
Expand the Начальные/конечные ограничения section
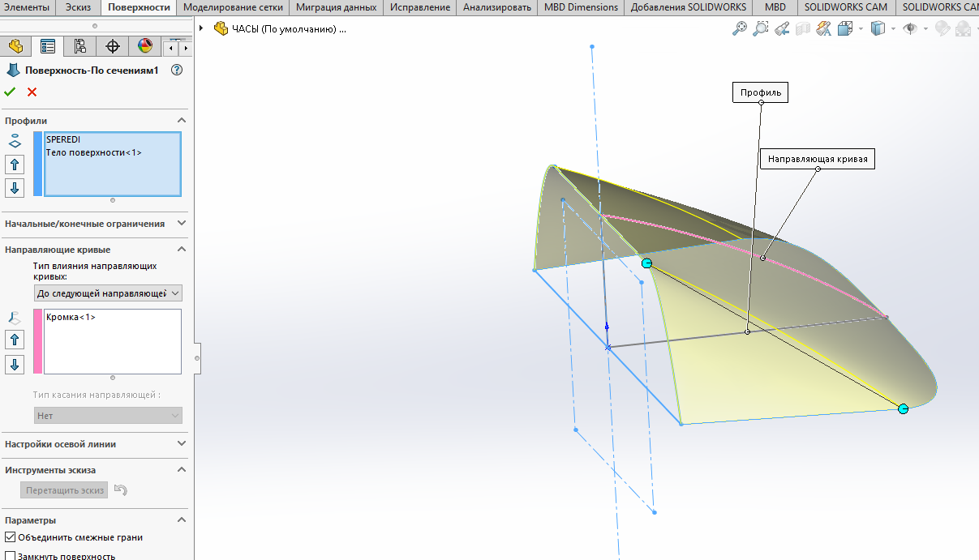(181, 224)
